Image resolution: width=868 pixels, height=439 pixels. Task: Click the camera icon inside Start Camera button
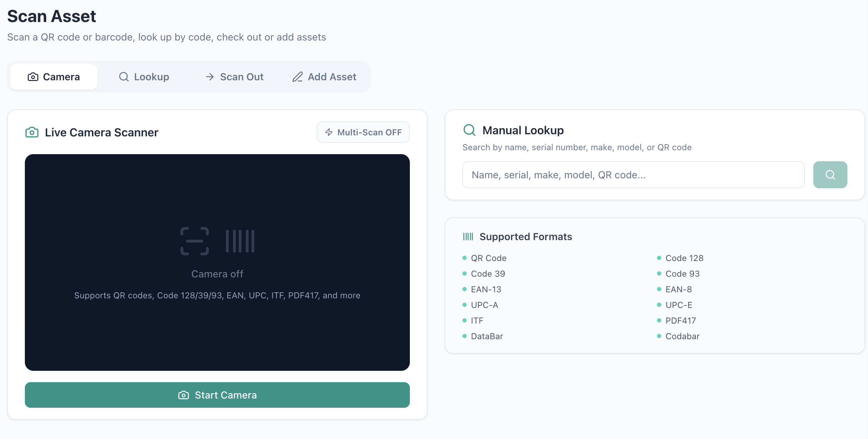[x=184, y=395]
